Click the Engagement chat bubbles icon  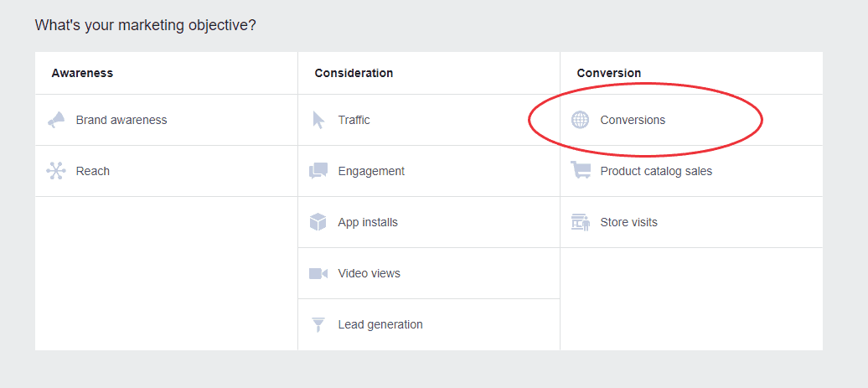[318, 171]
